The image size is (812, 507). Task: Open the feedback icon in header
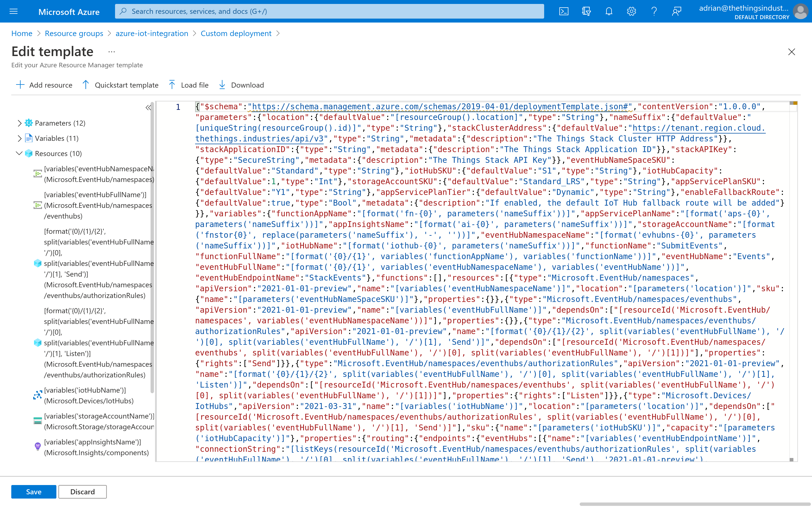(x=676, y=11)
